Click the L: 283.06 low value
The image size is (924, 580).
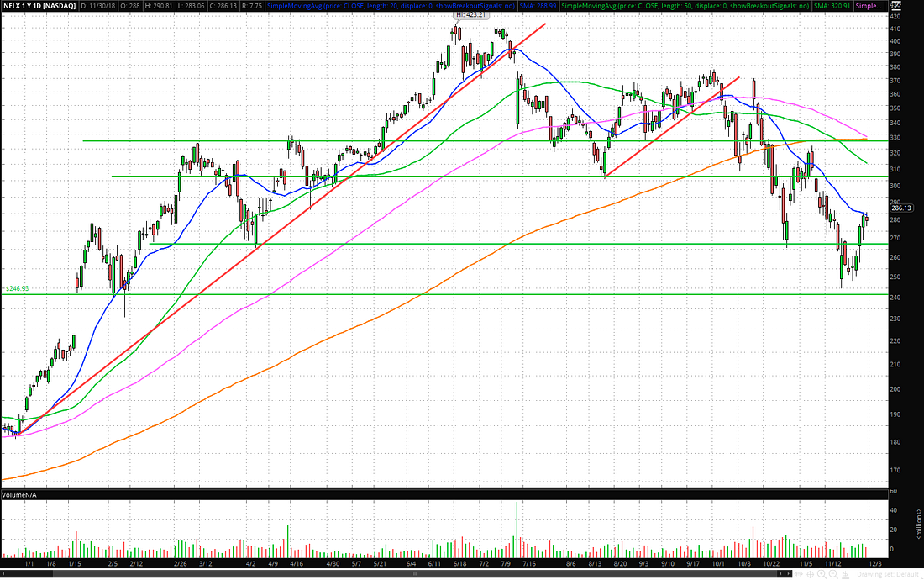[x=191, y=5]
